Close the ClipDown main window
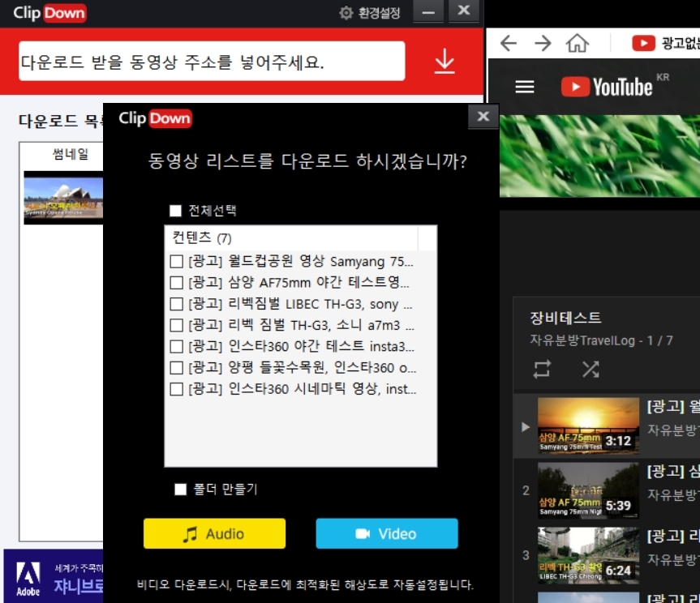700x603 pixels. point(464,11)
